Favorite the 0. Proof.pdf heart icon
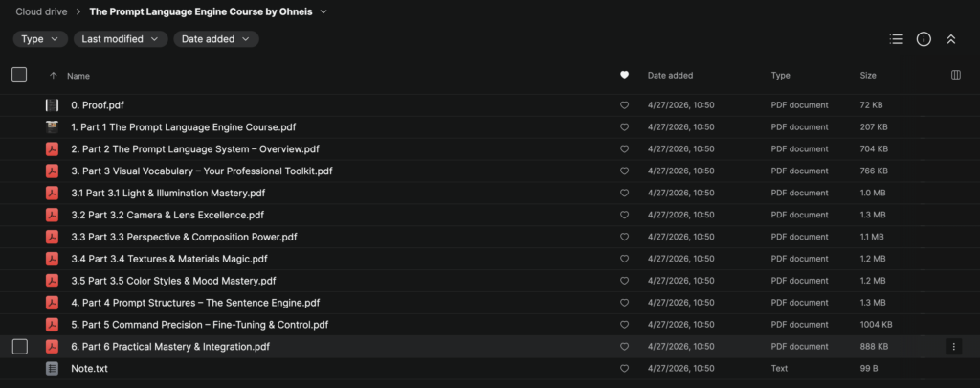 tap(624, 105)
